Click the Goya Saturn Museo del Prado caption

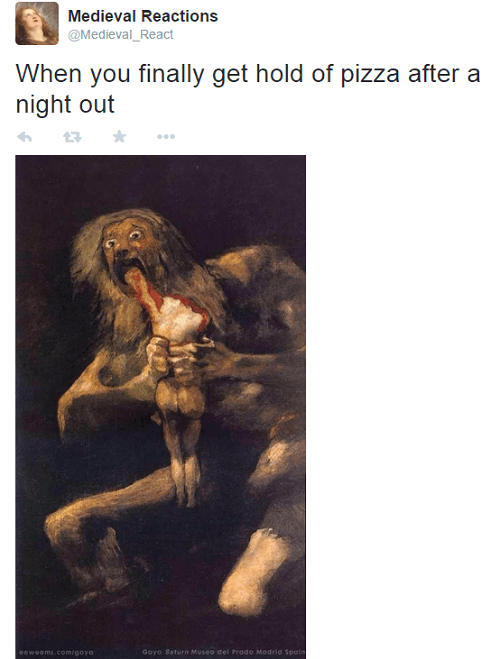point(224,652)
